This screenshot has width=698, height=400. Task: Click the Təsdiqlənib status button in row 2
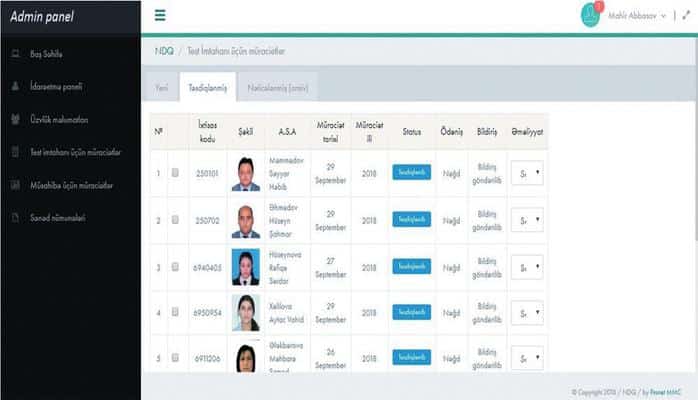point(411,219)
